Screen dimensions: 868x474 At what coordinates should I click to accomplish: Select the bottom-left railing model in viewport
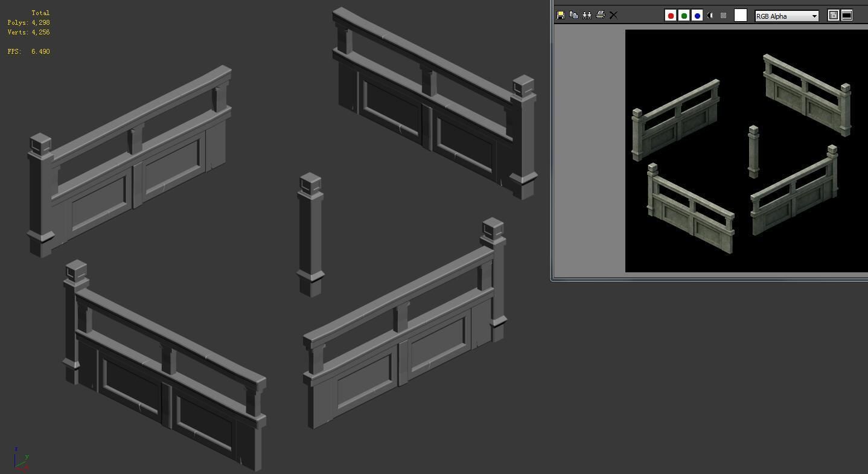pyautogui.click(x=164, y=365)
